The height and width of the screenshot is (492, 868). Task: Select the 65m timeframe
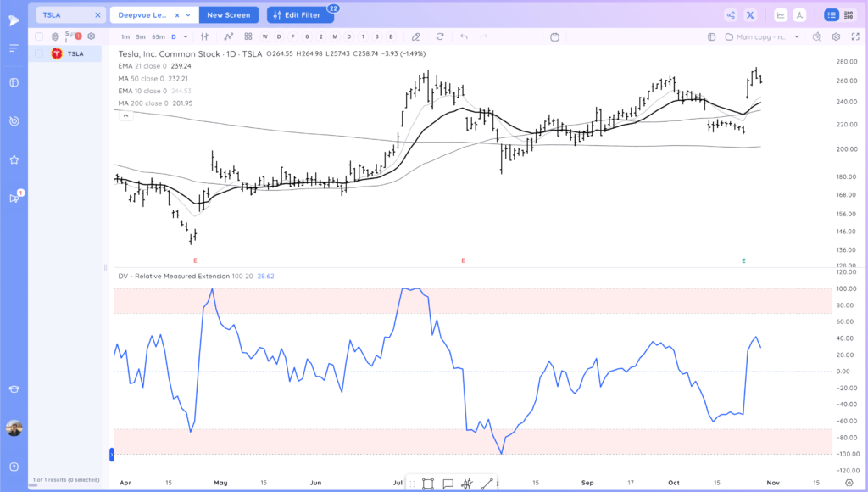click(159, 36)
